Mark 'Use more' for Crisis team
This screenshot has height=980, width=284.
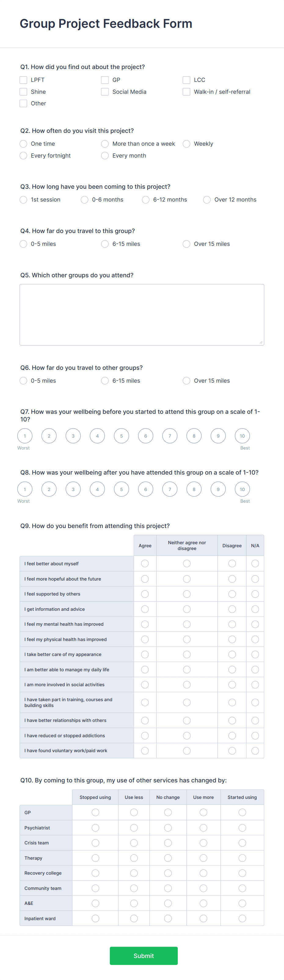203,843
